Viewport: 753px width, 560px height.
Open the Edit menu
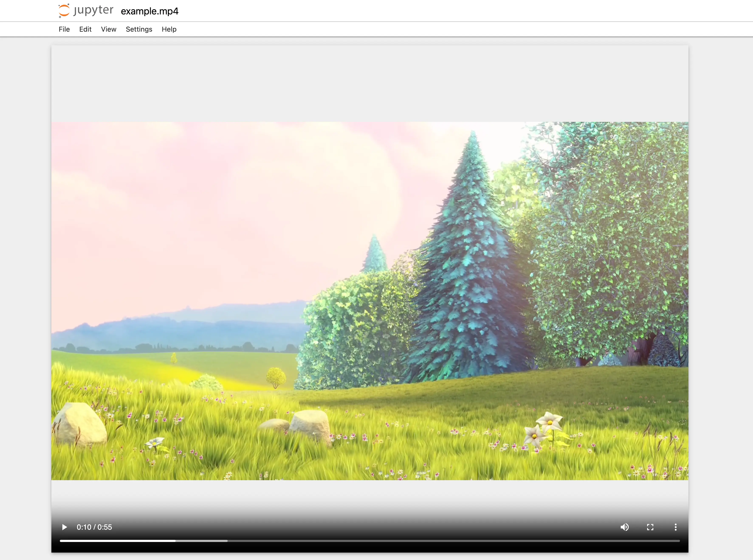tap(85, 29)
